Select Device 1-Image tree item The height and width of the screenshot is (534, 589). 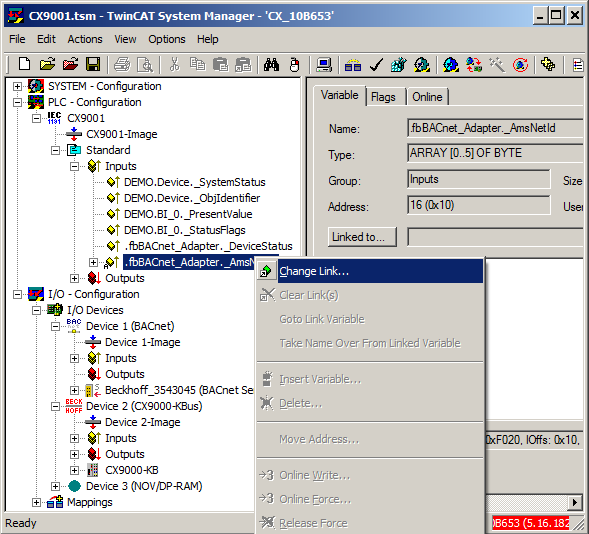click(143, 342)
